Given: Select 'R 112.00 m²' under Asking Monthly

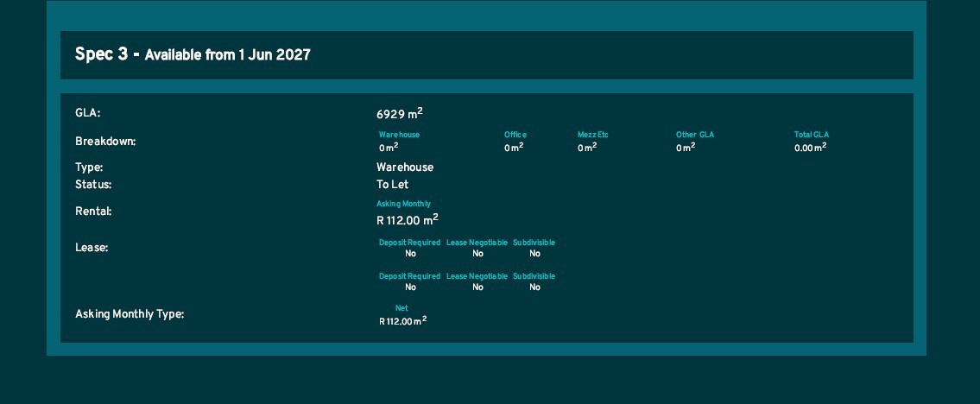Looking at the screenshot, I should (407, 220).
